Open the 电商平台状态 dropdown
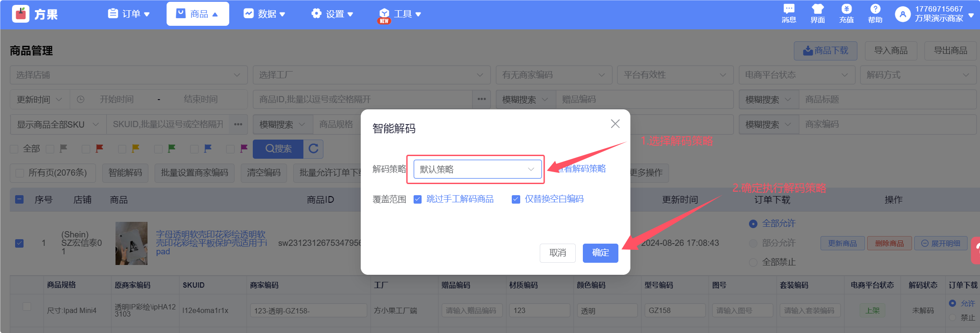This screenshot has width=980, height=333. click(x=797, y=75)
